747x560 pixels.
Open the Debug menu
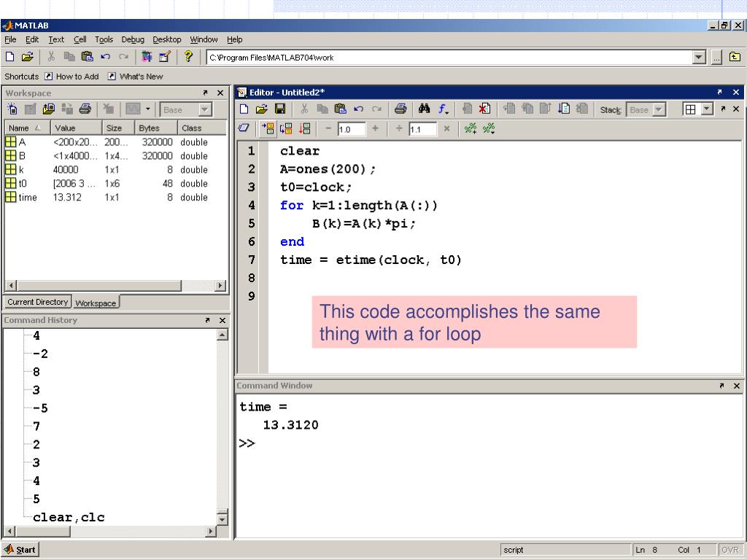pyautogui.click(x=133, y=39)
